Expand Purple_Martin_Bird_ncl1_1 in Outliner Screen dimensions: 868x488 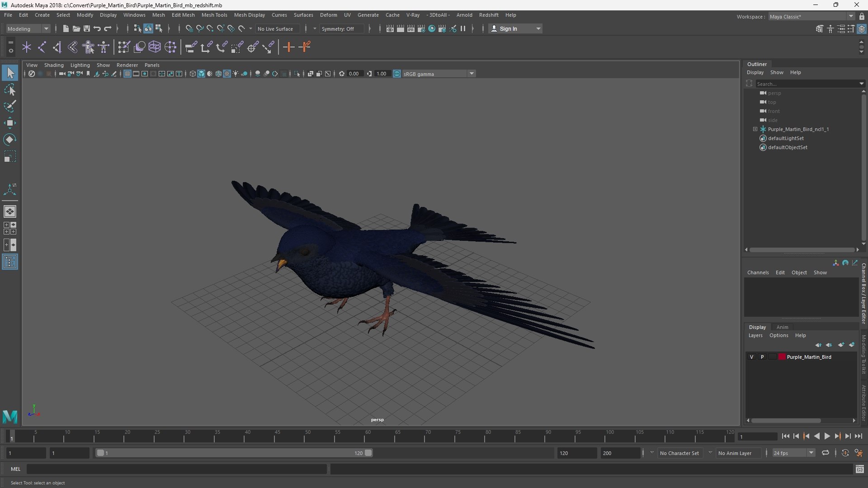click(755, 129)
